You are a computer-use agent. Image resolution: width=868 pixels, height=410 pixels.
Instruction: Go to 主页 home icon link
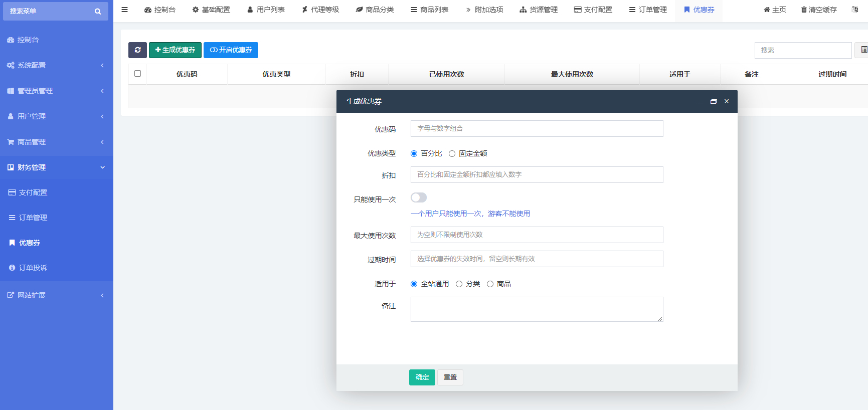(774, 10)
